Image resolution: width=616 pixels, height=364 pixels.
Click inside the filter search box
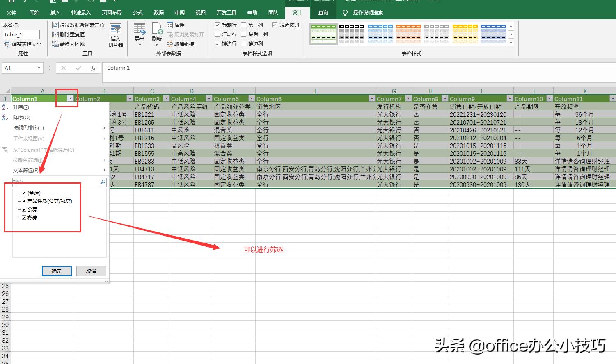[x=55, y=182]
